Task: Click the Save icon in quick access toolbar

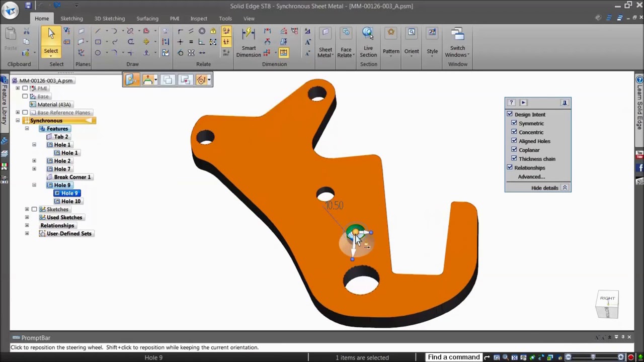Action: coord(28,6)
